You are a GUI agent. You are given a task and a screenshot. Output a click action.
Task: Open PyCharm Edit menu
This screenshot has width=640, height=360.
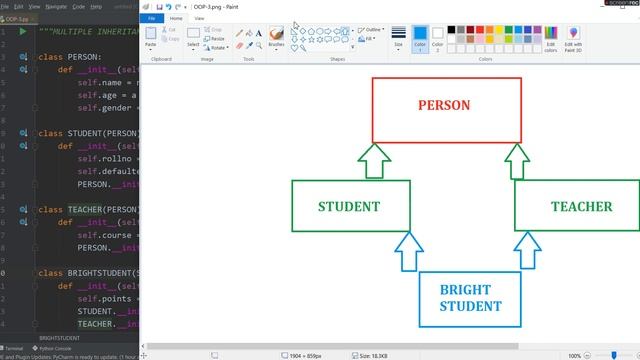(x=18, y=7)
